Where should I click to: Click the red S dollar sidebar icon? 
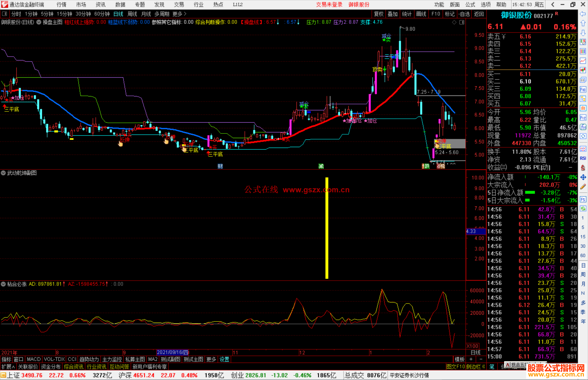583,168
